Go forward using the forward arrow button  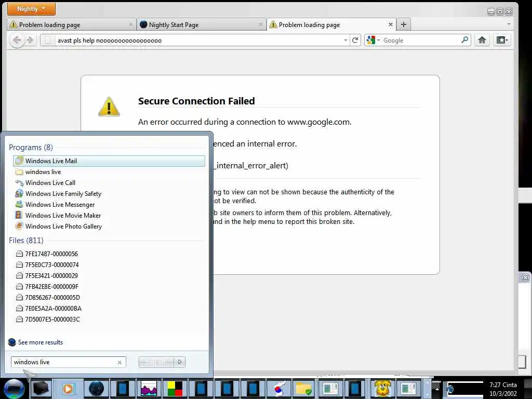[x=30, y=41]
